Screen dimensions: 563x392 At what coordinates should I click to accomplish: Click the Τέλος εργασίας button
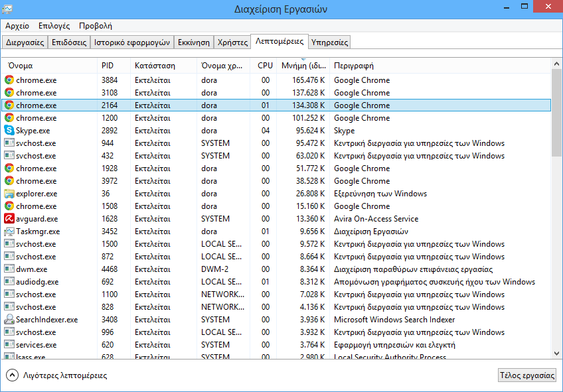[x=527, y=375]
